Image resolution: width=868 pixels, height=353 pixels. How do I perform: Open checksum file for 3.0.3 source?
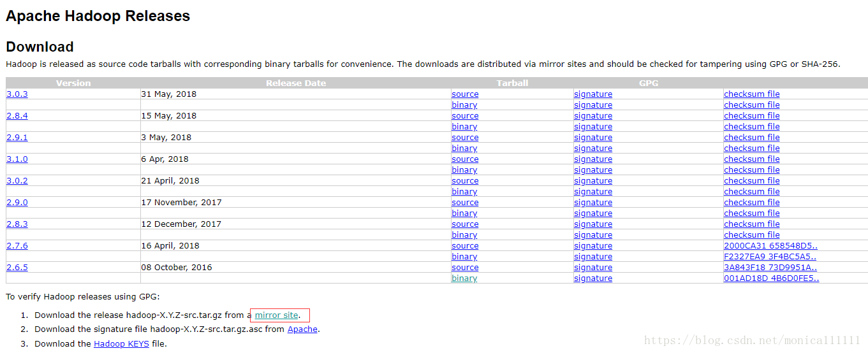coord(752,94)
